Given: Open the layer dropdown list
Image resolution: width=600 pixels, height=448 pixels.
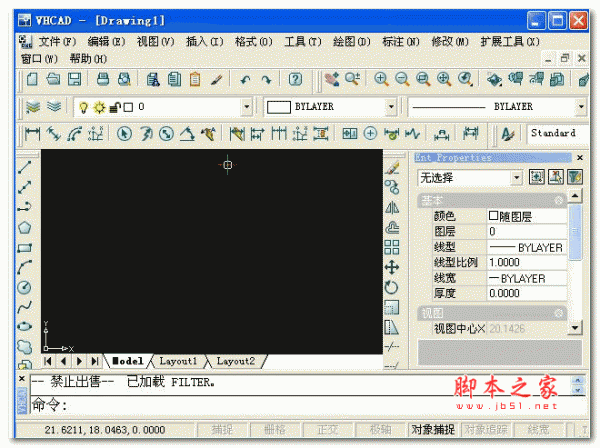Looking at the screenshot, I should point(247,107).
